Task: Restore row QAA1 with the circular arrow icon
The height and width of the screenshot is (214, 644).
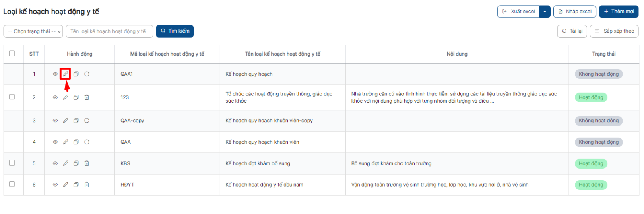Action: pyautogui.click(x=87, y=74)
